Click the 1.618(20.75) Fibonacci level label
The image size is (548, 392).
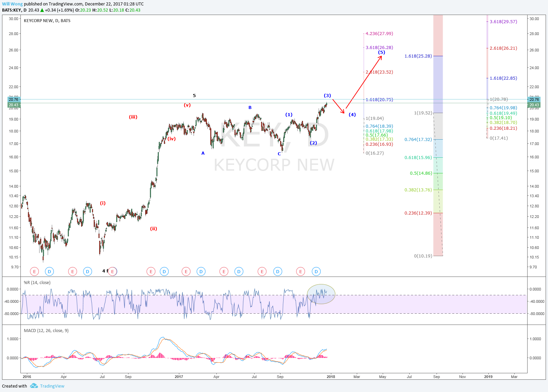(x=379, y=99)
